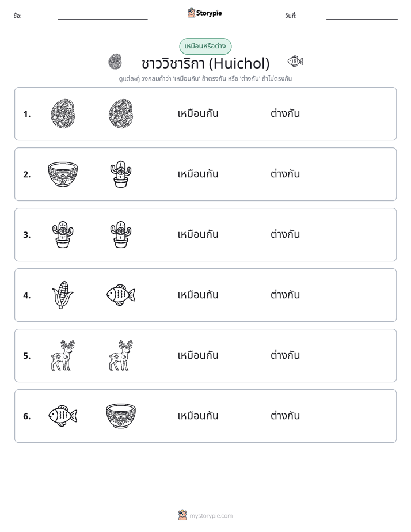Click the bowl picture in row 2
Screen dimensions: 411x532
pyautogui.click(x=63, y=174)
